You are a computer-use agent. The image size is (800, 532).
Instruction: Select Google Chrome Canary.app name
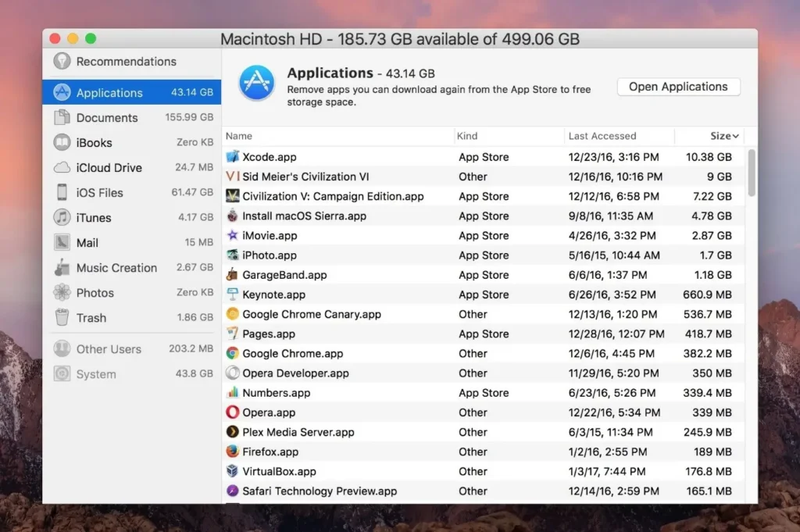[x=312, y=314]
